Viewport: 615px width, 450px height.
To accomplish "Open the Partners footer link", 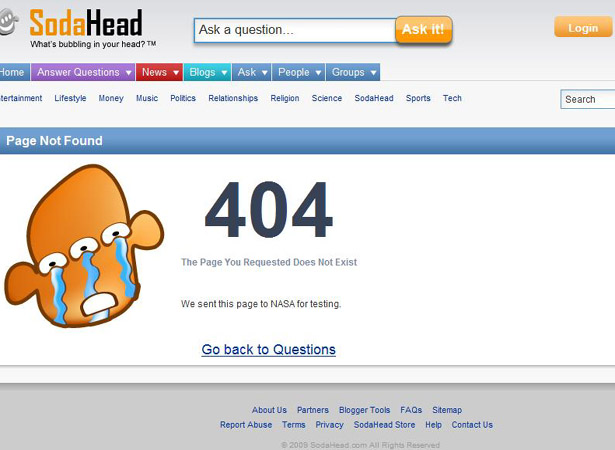I will (313, 410).
